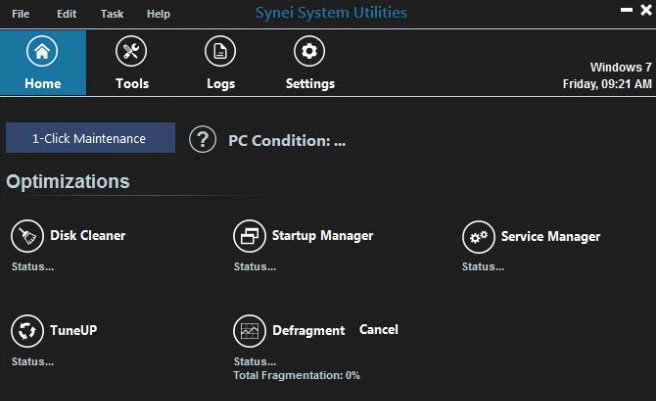This screenshot has width=656, height=401.
Task: Open the Settings gear icon
Action: point(309,52)
